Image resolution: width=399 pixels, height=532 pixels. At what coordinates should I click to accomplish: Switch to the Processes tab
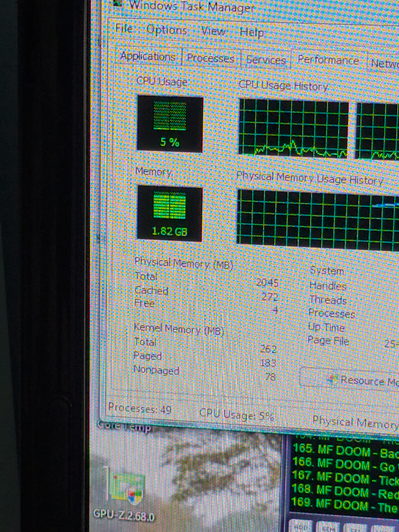point(211,58)
